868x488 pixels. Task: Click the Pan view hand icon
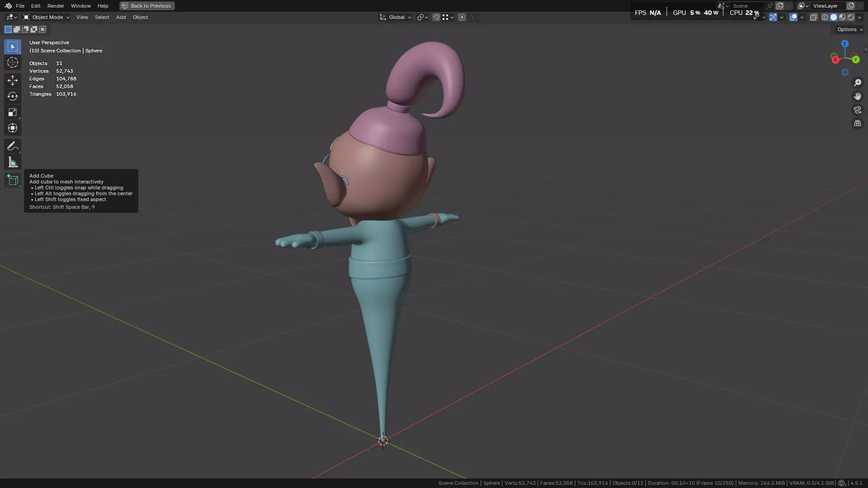pyautogui.click(x=858, y=96)
